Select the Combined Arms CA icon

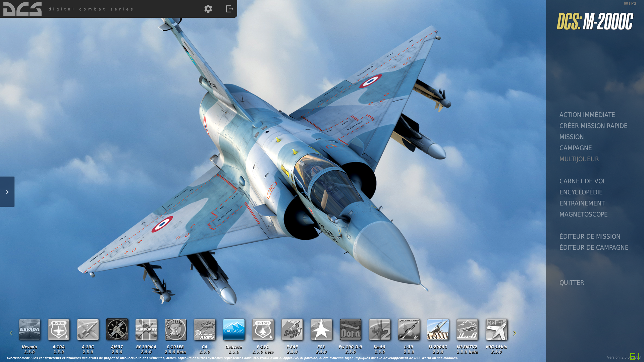click(205, 329)
